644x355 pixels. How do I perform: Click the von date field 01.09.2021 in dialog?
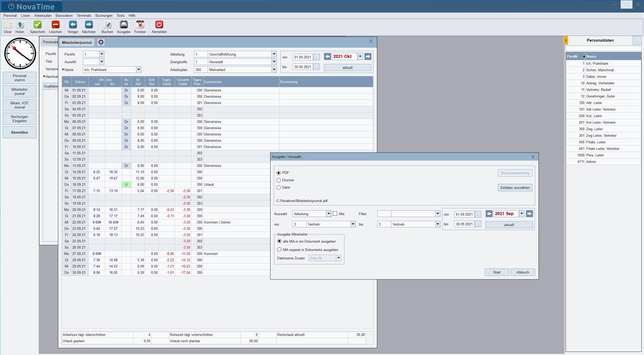464,214
